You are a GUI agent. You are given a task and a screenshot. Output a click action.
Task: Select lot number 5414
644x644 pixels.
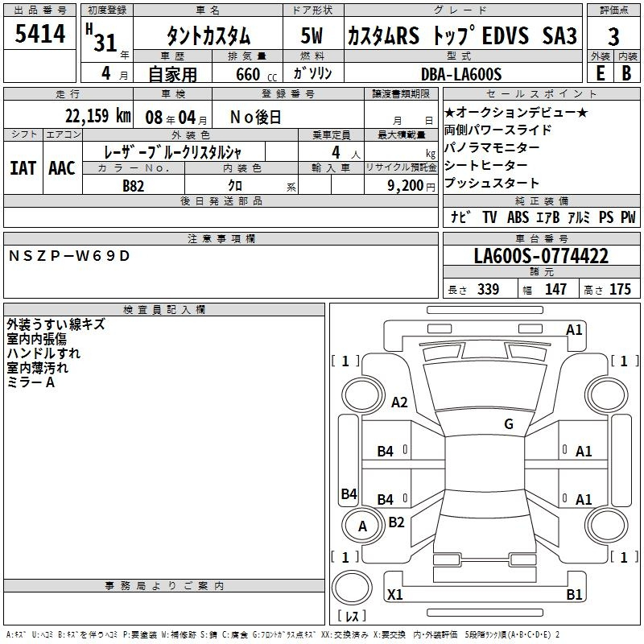(x=40, y=35)
